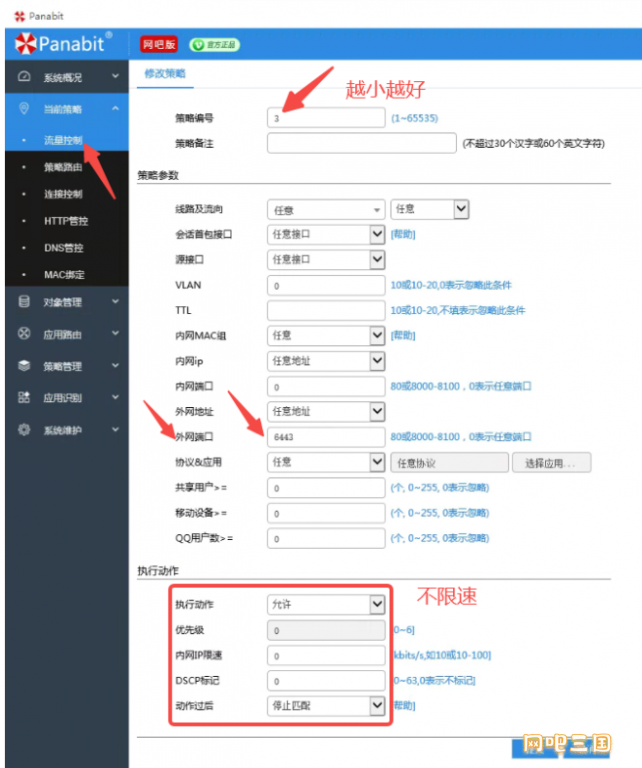Click the 任意协议 protocol field
Viewport: 642px width, 768px height.
pos(450,463)
